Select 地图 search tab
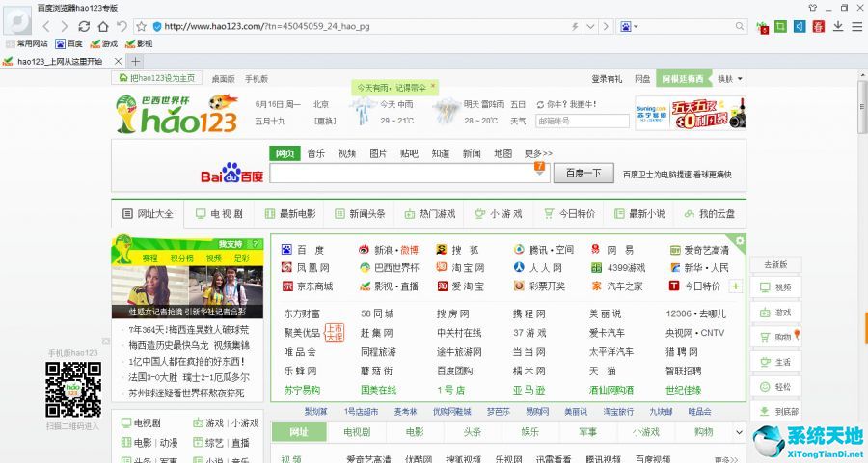 [x=502, y=153]
